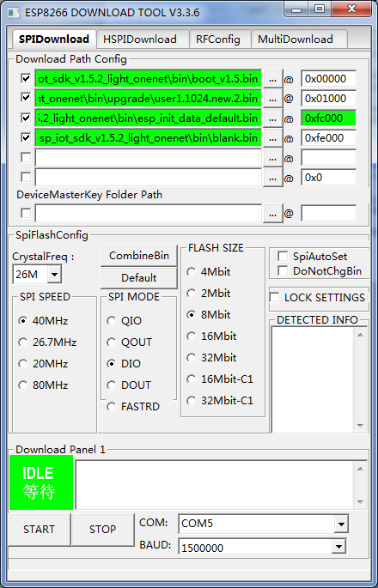The height and width of the screenshot is (588, 378).
Task: Enable checkbox for row with address 0x0
Action: coord(26,177)
